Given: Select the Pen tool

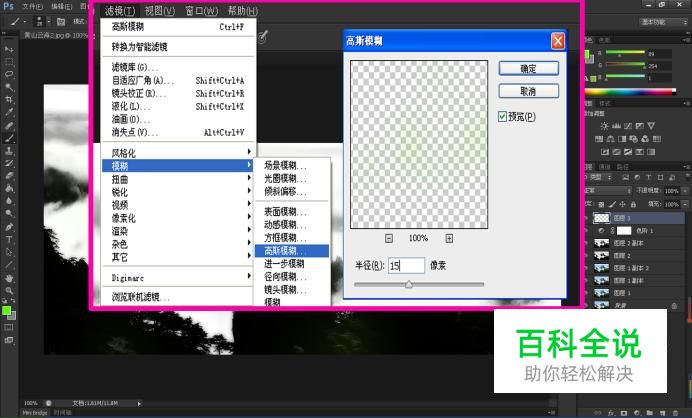Looking at the screenshot, I should (x=9, y=227).
